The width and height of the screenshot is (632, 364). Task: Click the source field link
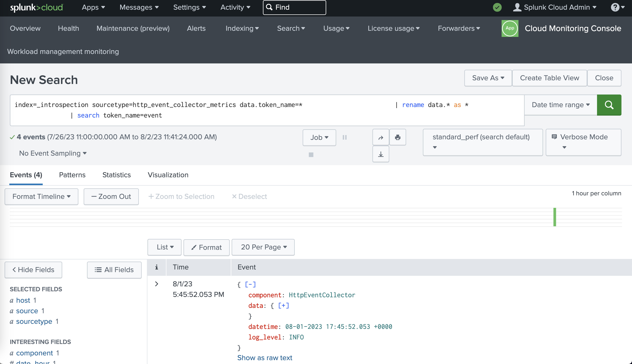point(27,311)
